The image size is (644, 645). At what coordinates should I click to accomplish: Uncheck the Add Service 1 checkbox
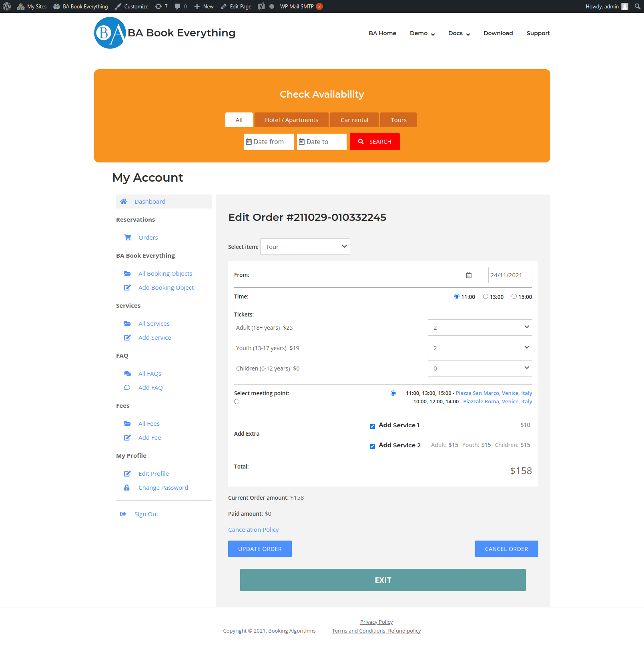[x=372, y=426]
